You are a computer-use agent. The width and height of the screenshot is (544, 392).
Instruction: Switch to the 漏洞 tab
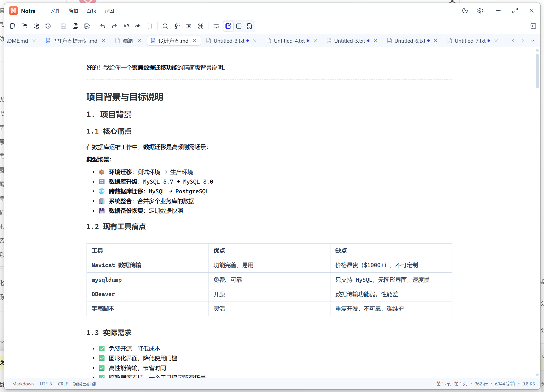(128, 41)
